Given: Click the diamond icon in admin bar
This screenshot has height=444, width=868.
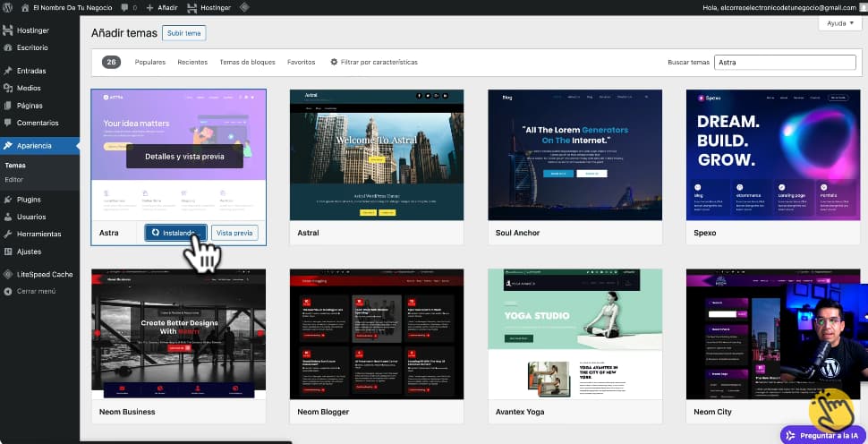Looking at the screenshot, I should click(x=244, y=8).
